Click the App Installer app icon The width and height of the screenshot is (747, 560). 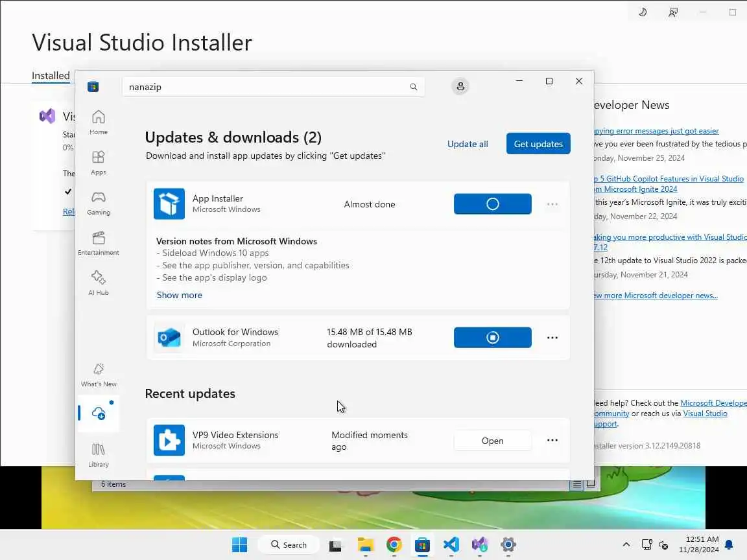169,204
